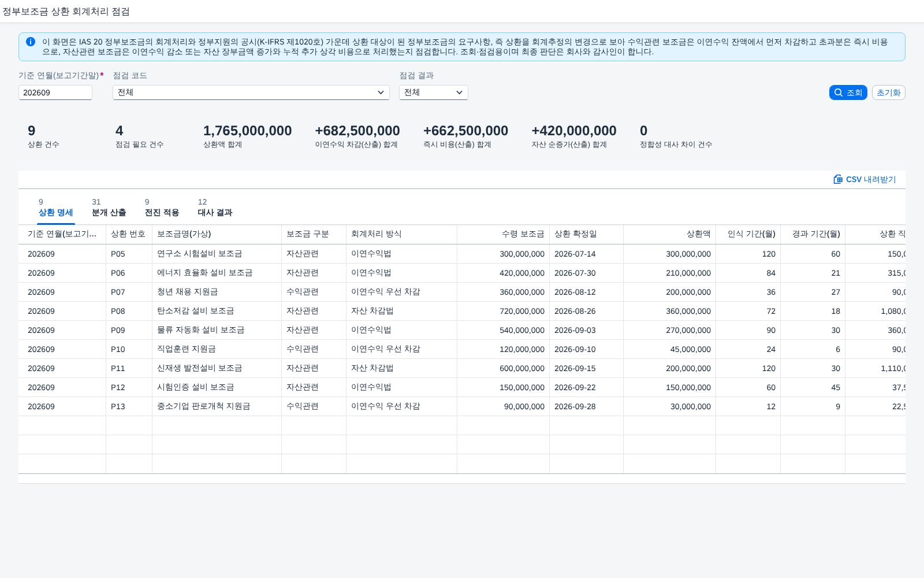924x578 pixels.
Task: Select the 대사 결과 tab
Action: [x=215, y=208]
